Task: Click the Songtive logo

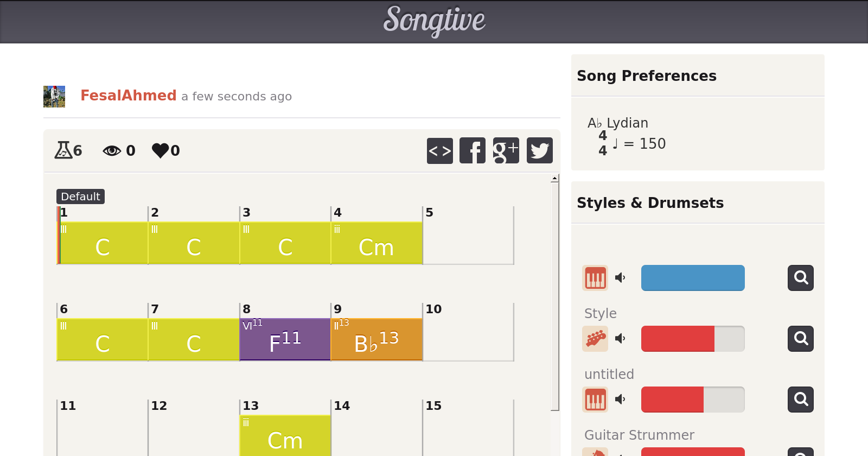Action: [434, 21]
